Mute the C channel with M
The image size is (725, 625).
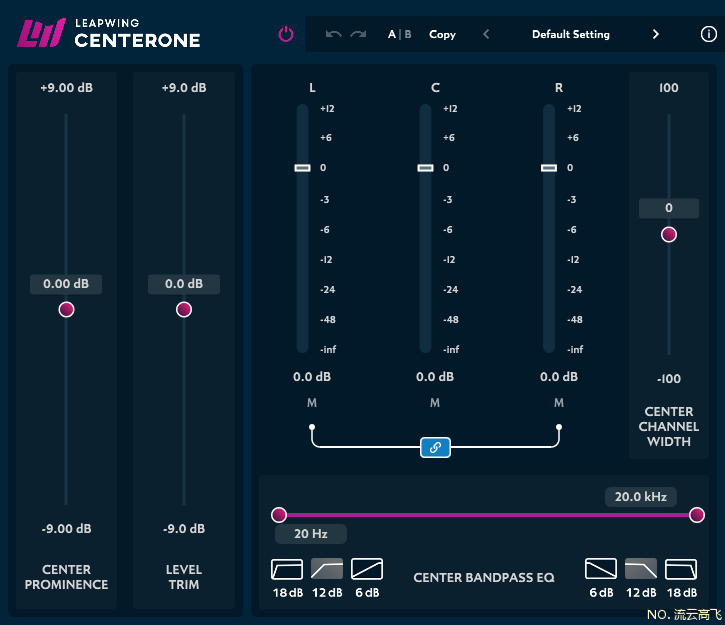[x=435, y=403]
